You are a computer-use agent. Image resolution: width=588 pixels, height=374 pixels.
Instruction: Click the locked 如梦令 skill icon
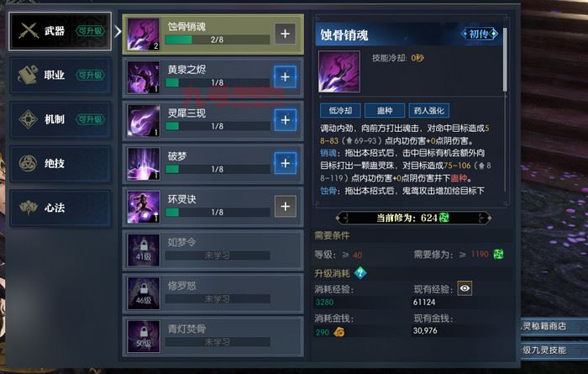click(144, 250)
